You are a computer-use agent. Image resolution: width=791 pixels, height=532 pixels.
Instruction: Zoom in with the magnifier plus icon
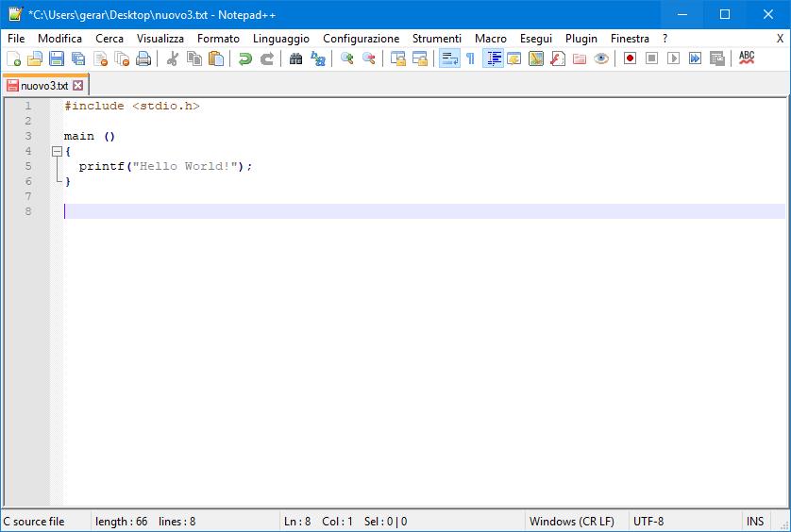tap(347, 59)
